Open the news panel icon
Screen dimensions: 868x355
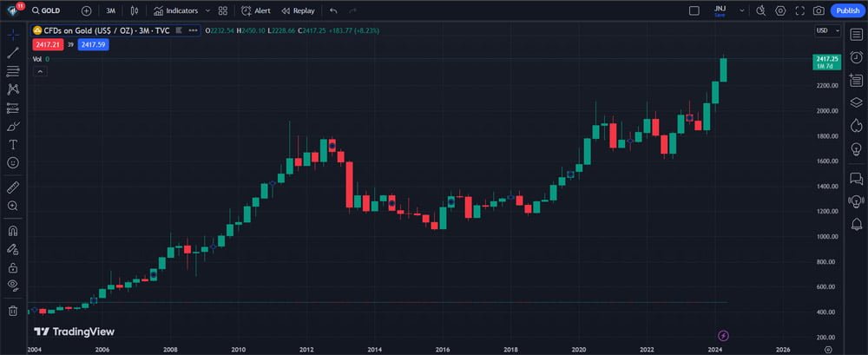tap(857, 81)
